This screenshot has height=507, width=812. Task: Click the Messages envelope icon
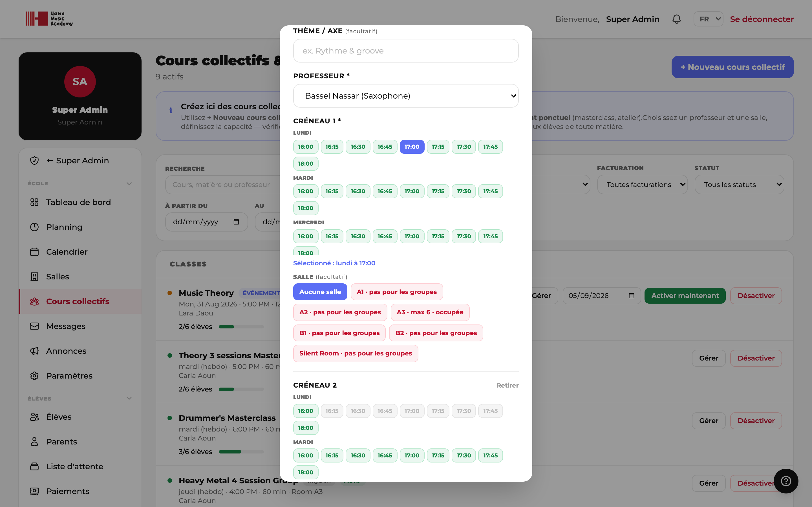(x=34, y=326)
